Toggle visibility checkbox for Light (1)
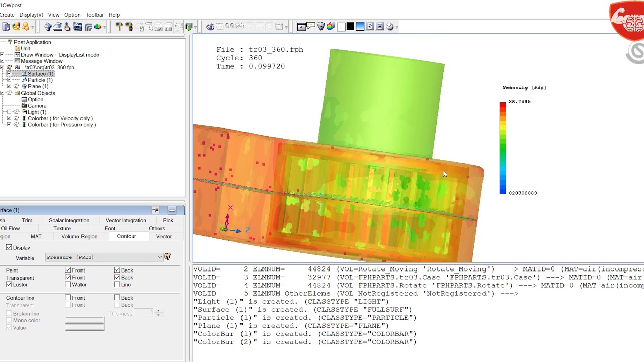 tap(9, 112)
